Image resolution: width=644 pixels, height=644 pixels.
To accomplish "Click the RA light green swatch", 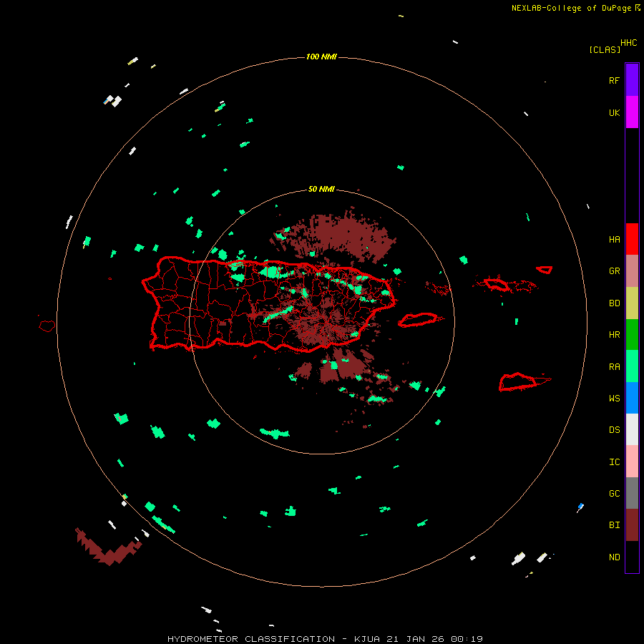I will click(632, 366).
